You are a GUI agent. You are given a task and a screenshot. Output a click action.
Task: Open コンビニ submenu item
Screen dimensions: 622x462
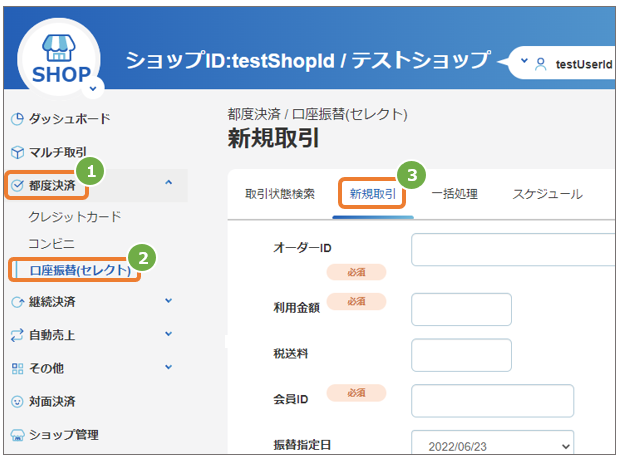coord(52,243)
